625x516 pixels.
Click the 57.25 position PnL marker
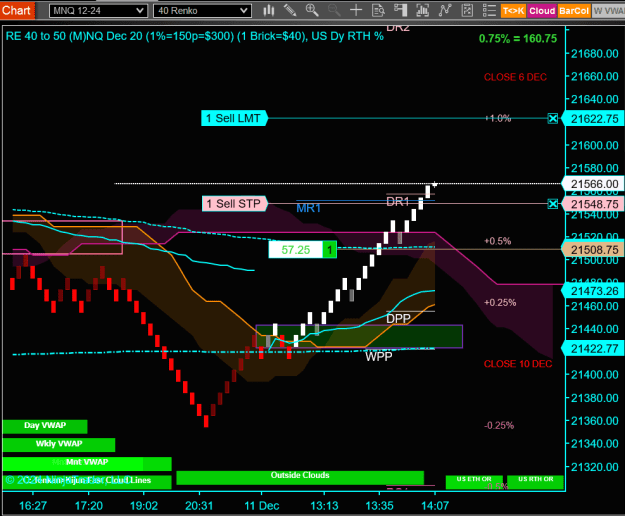point(295,250)
